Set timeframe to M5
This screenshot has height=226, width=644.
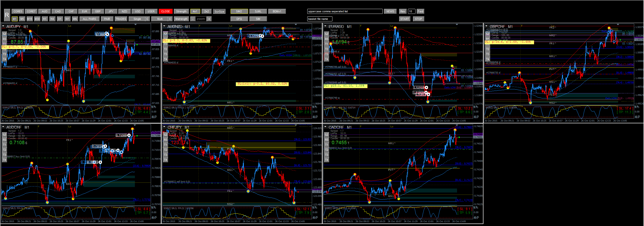click(x=22, y=19)
